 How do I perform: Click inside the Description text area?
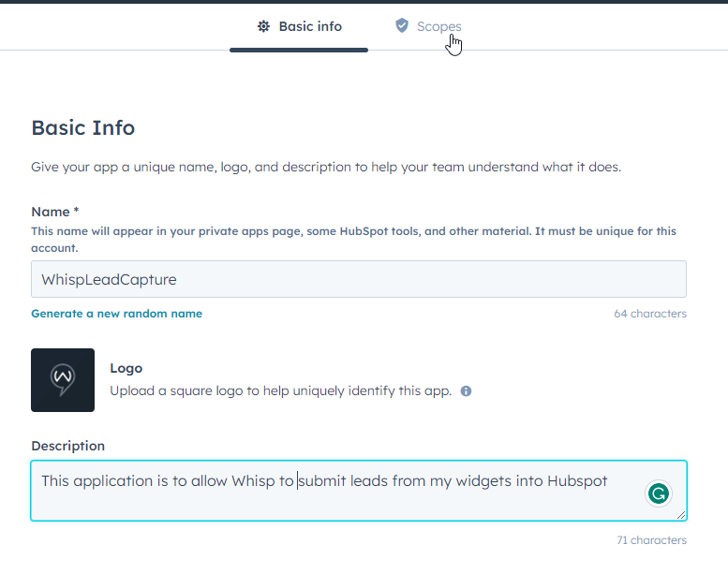(359, 491)
